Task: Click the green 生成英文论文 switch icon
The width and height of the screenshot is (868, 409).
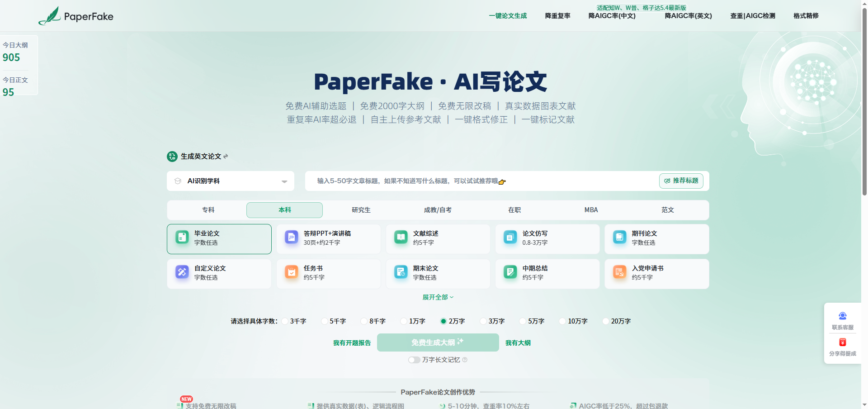Action: point(172,157)
